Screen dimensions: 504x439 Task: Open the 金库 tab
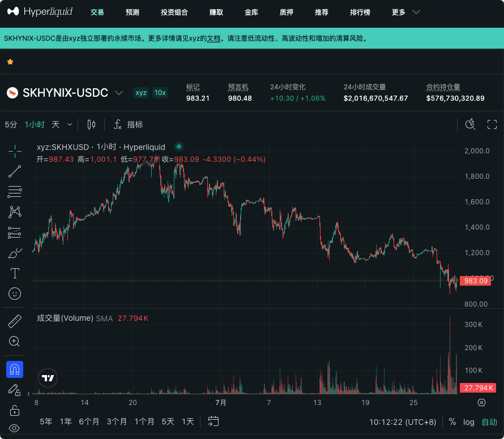(x=251, y=12)
